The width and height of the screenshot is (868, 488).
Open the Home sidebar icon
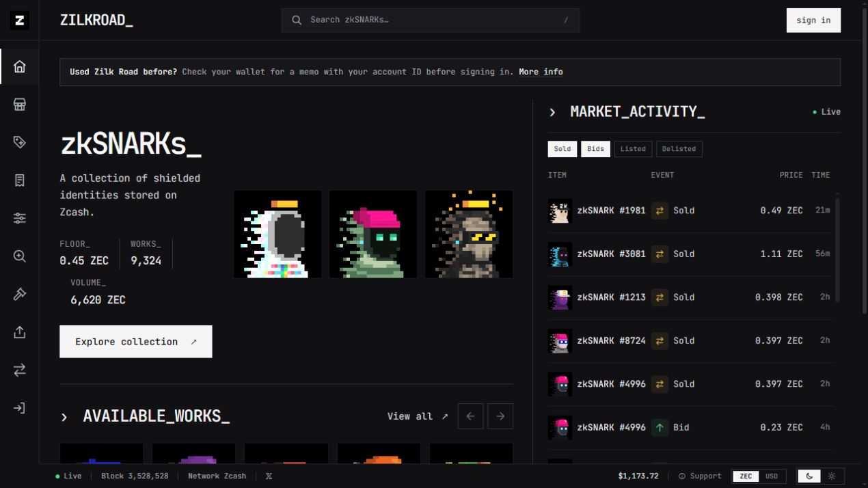point(19,66)
